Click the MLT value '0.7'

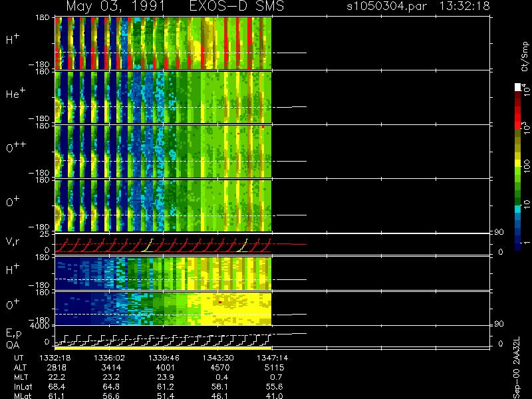pos(277,377)
